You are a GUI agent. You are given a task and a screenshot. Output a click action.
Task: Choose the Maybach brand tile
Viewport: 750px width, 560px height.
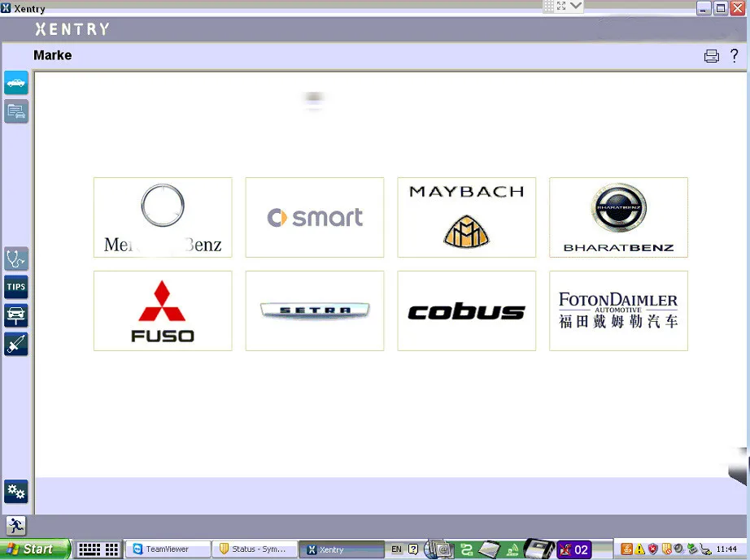466,217
